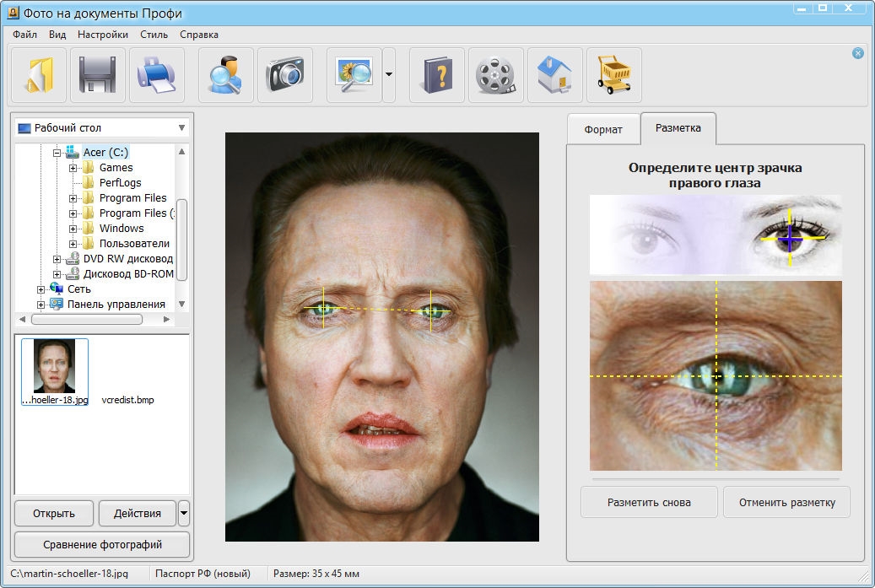Viewport: 875px width, 588px height.
Task: Click the open folder toolbar icon
Action: pos(39,75)
